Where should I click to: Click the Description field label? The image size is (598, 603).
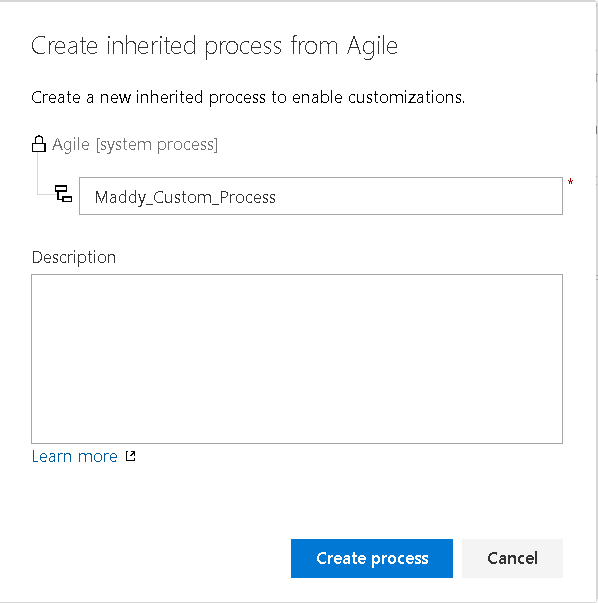[74, 257]
